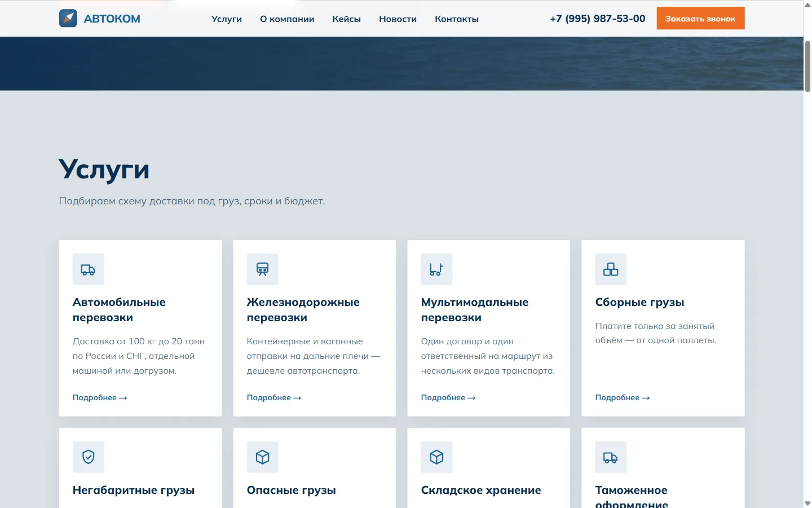Click the train icon on Железнодорожные перевозки card
The image size is (812, 508).
click(x=263, y=269)
